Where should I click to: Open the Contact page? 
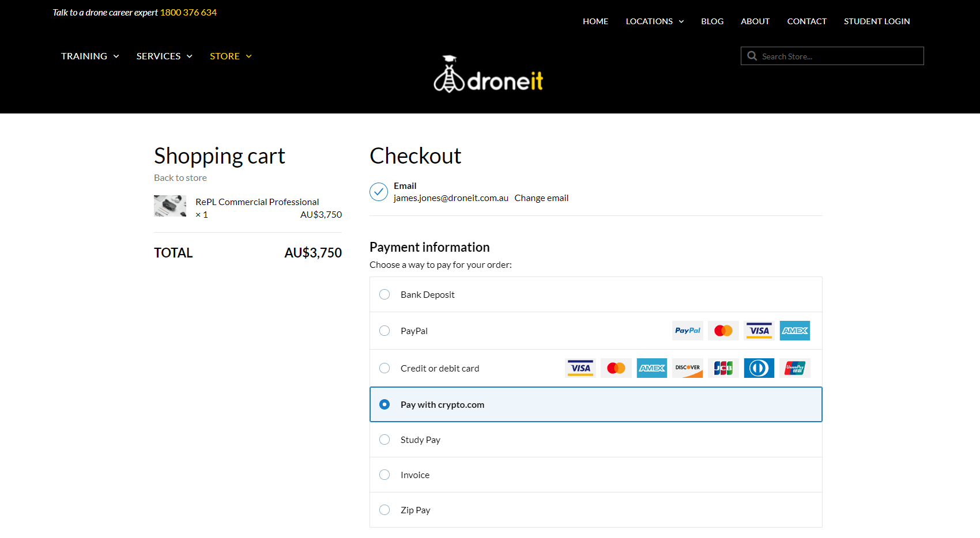pyautogui.click(x=807, y=21)
